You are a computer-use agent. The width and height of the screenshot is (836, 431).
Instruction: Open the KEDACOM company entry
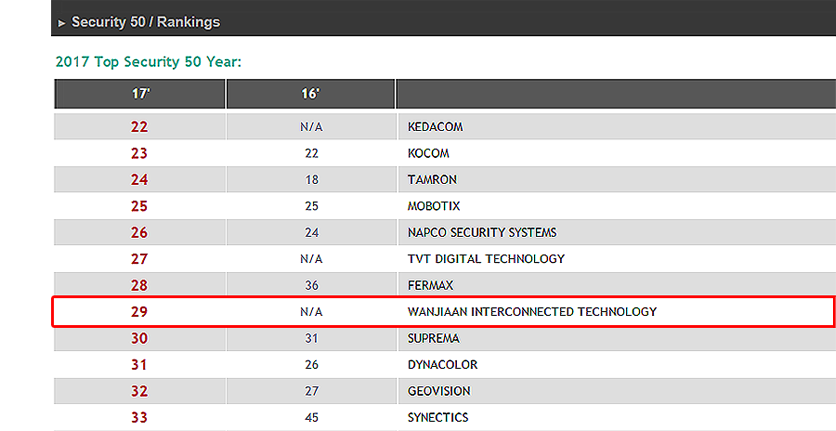435,127
